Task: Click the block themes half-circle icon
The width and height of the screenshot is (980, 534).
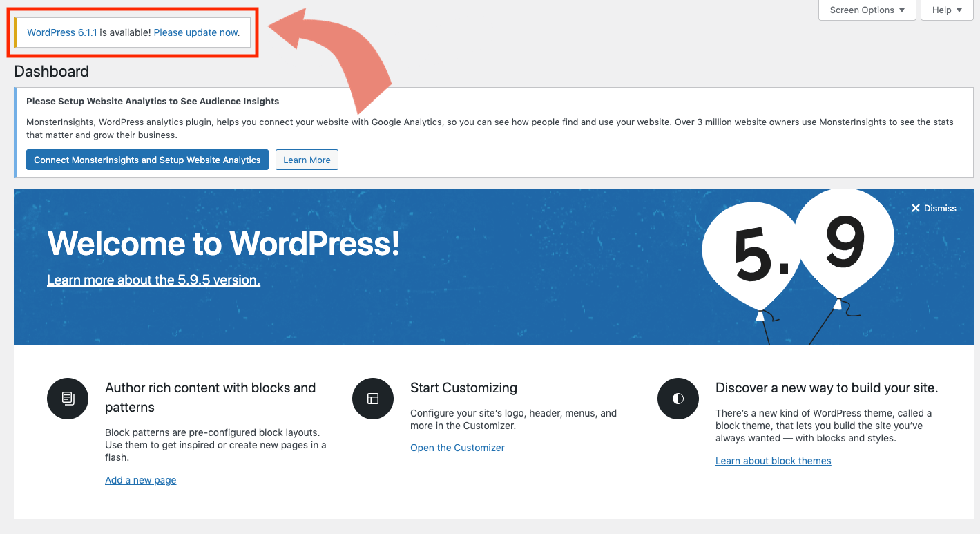Action: tap(678, 399)
